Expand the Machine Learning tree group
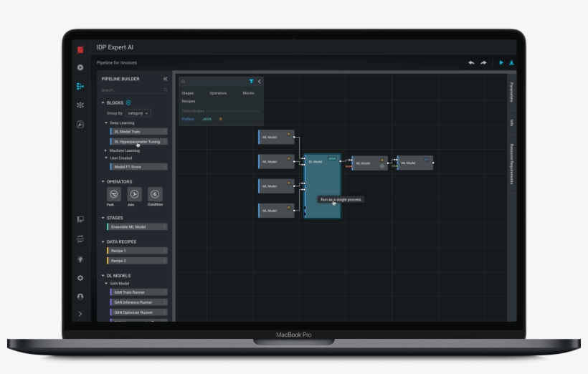This screenshot has width=588, height=374. [x=107, y=150]
